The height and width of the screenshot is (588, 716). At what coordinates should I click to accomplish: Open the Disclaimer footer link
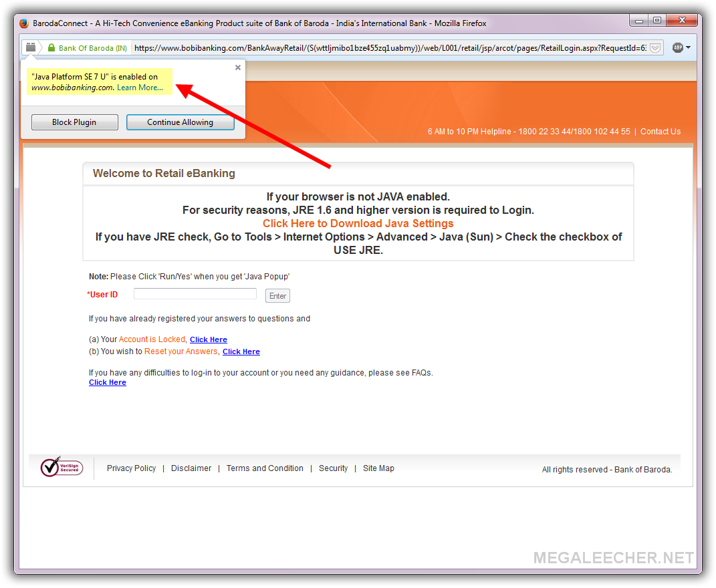[x=191, y=468]
